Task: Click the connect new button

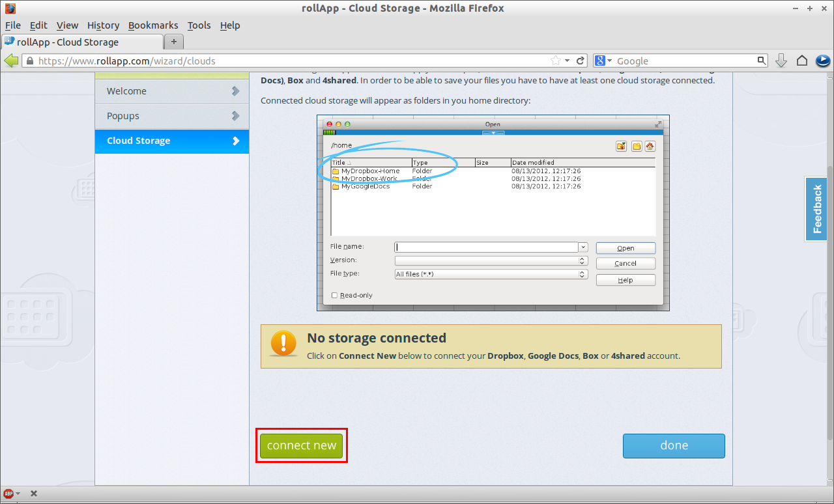Action: 302,445
